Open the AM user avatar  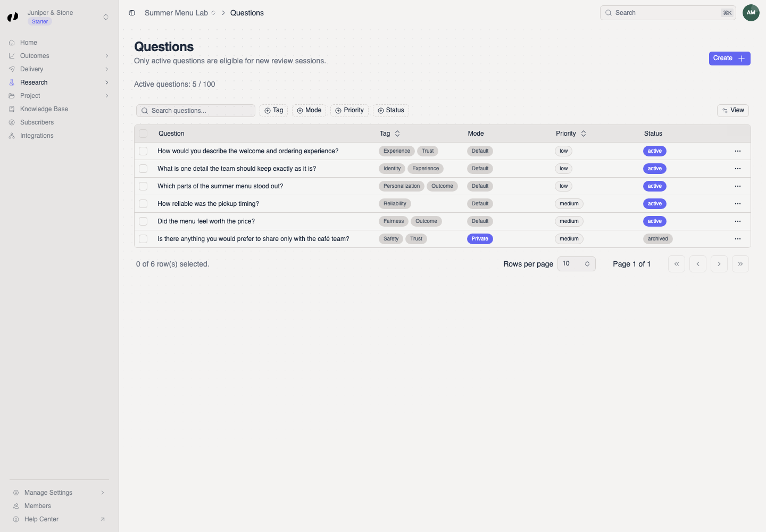(x=751, y=13)
